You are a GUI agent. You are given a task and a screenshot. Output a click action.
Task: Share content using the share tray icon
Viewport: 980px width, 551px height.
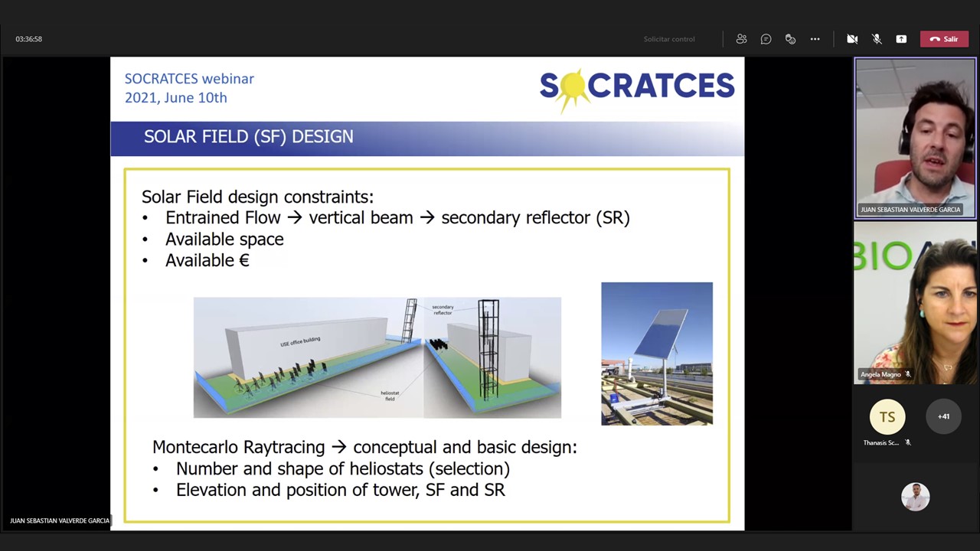click(901, 39)
